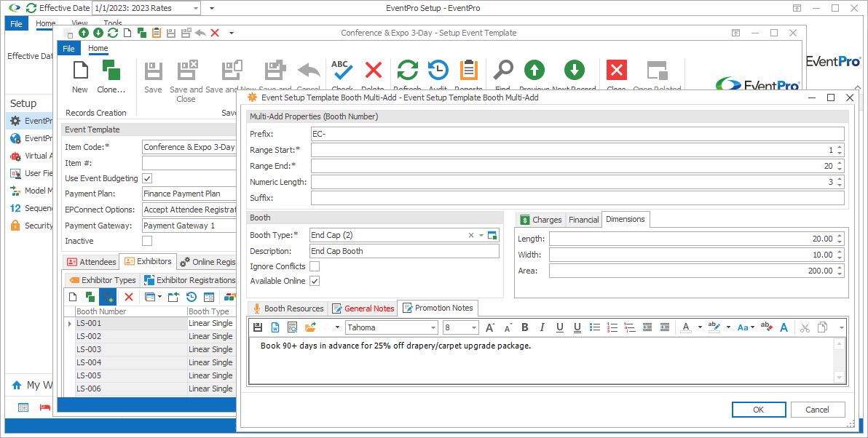The image size is (868, 438).
Task: Shrink font size in notes toolbar
Action: pyautogui.click(x=508, y=327)
